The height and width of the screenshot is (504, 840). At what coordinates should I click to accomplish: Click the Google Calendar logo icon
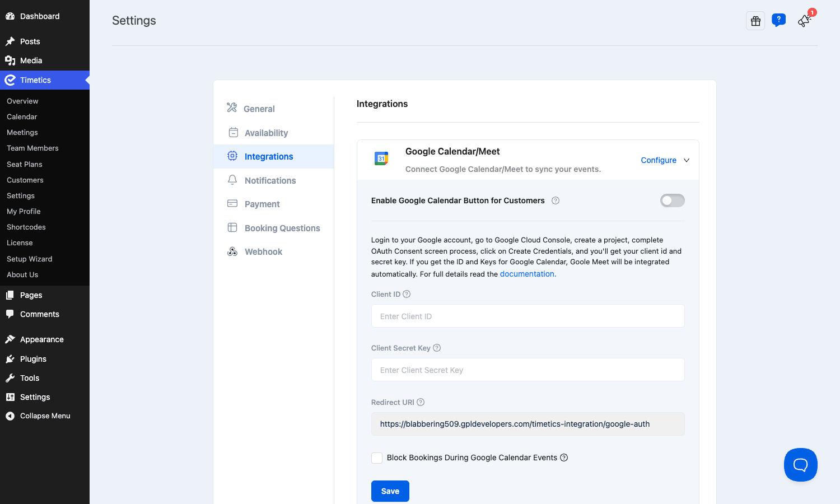[x=381, y=158]
